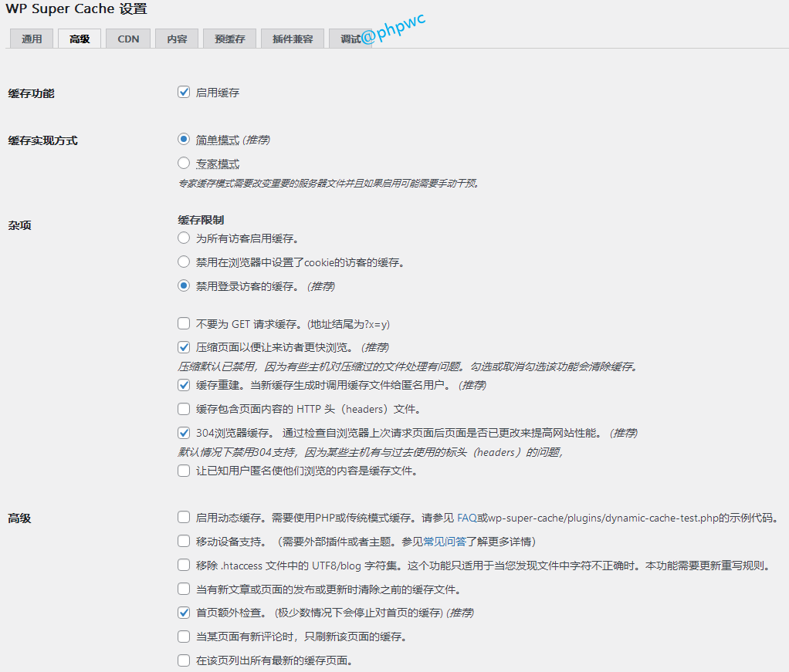Viewport: 789px width, 672px height.
Task: Check 在该页列出所有最新的缓存页面
Action: pyautogui.click(x=184, y=660)
